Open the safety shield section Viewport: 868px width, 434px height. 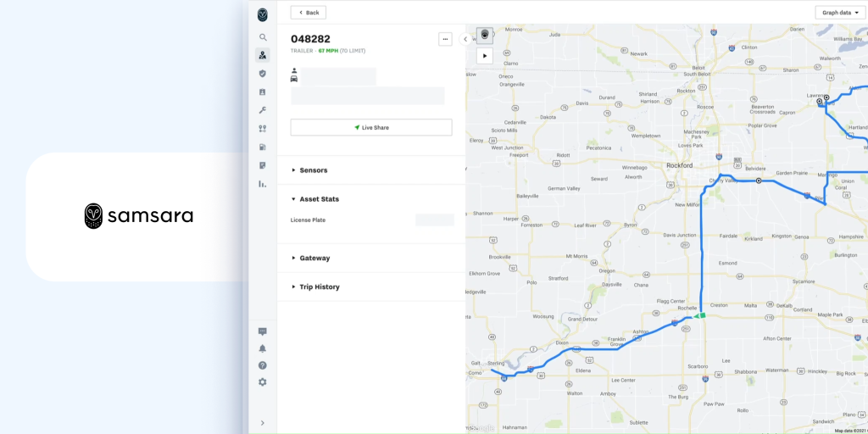pyautogui.click(x=263, y=74)
